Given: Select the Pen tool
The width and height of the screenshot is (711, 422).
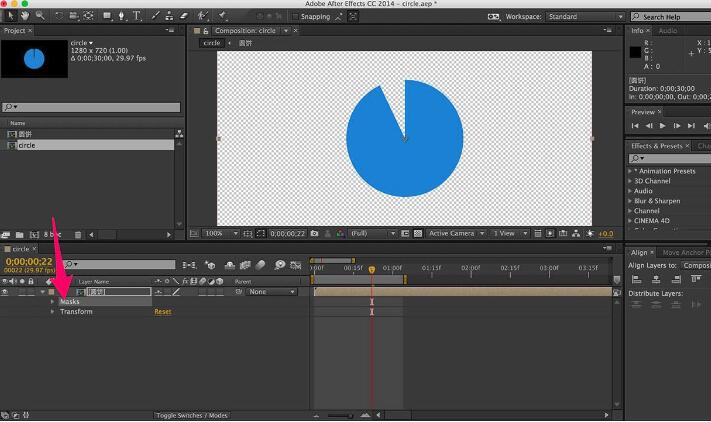Looking at the screenshot, I should pos(122,16).
